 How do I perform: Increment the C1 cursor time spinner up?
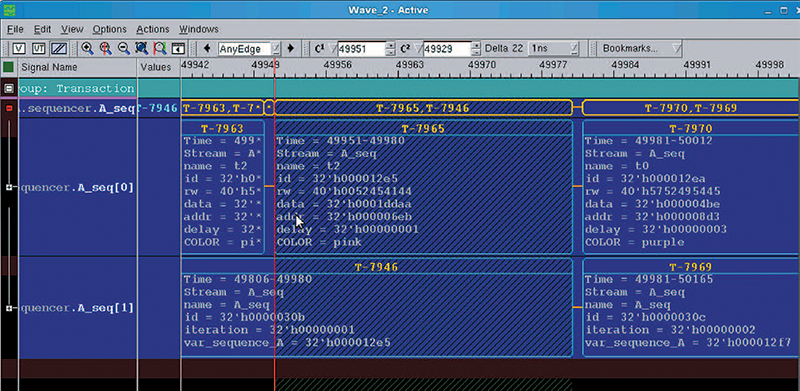[x=391, y=45]
